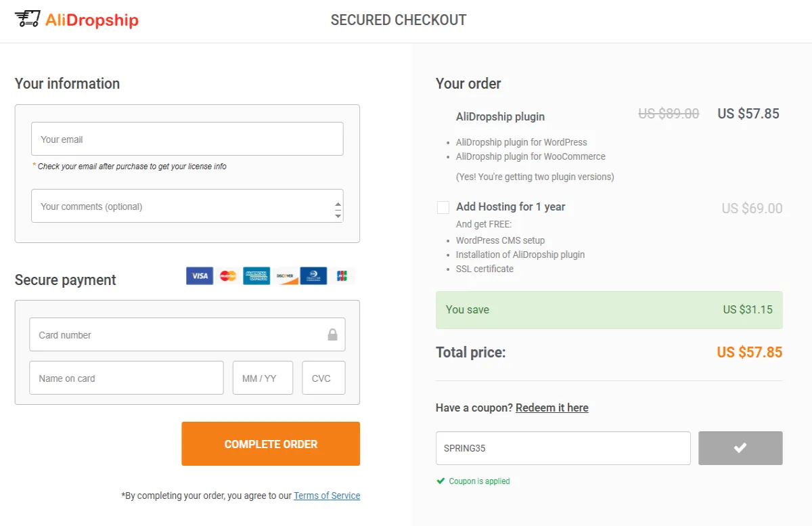
Task: Enable the Add Hosting for 1 year option
Action: [x=443, y=207]
